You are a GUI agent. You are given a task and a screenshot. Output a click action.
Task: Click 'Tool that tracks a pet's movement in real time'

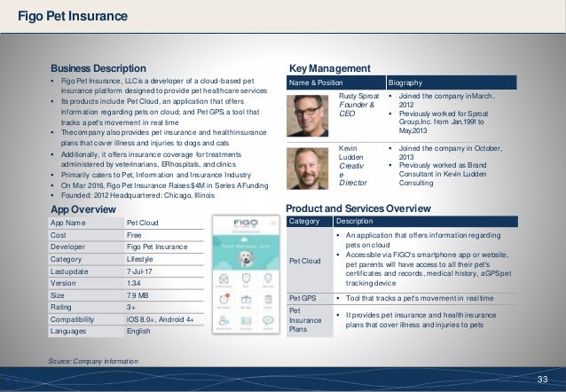tap(420, 298)
